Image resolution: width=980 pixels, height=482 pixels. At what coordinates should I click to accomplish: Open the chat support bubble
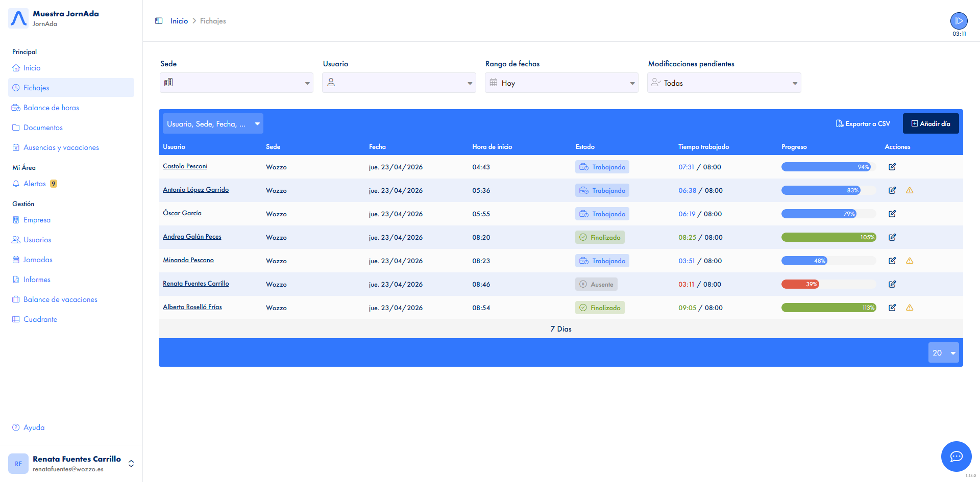[956, 457]
